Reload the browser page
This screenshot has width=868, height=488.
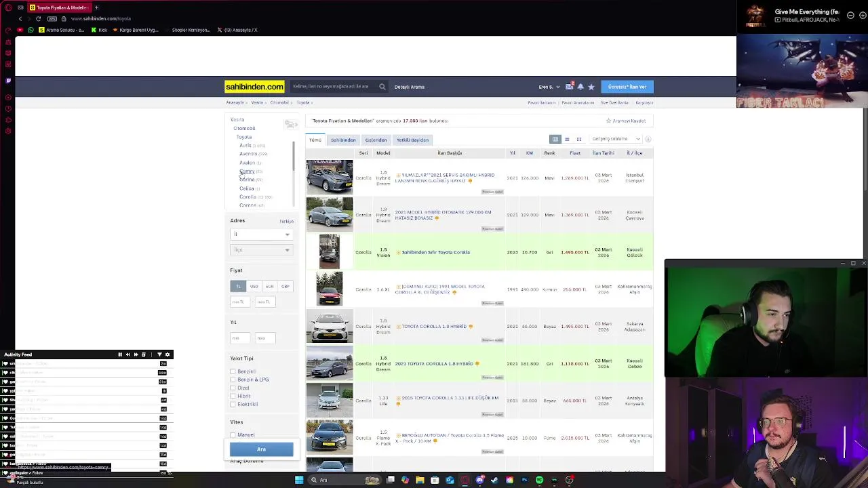click(x=38, y=19)
